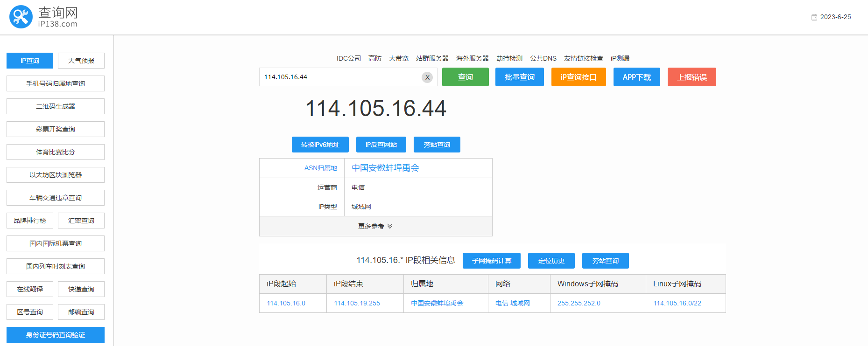Click 旁站查询 button next to 定位历史
The height and width of the screenshot is (346, 868).
click(x=606, y=261)
